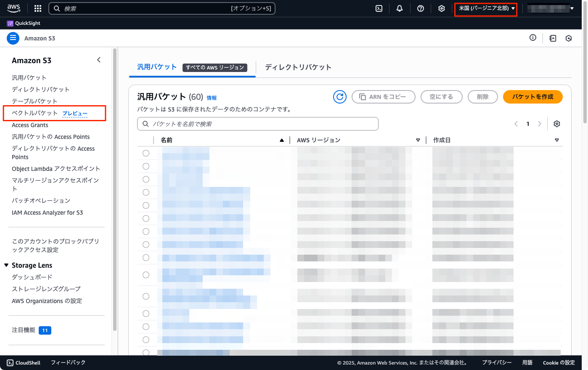Collapse the Storage Lens section

coord(6,265)
